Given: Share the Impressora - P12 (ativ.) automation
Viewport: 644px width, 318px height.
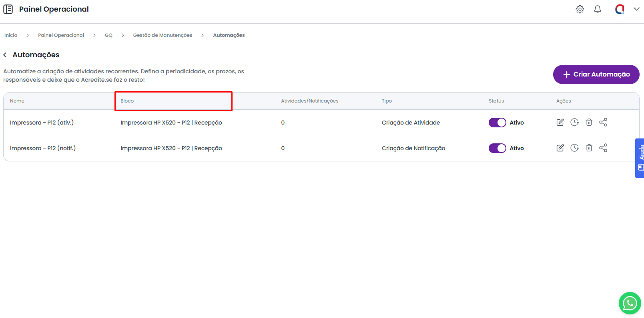Looking at the screenshot, I should point(603,123).
